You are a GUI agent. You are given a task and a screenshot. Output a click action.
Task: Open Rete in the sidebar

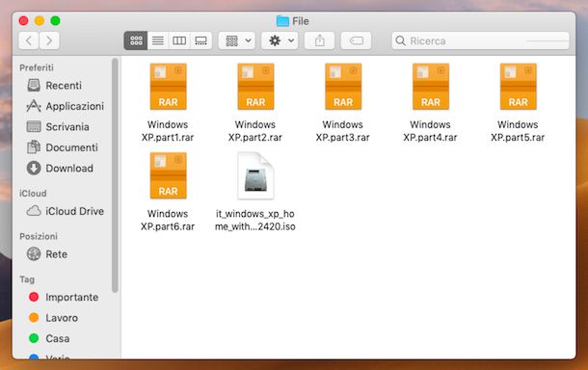[x=47, y=254]
